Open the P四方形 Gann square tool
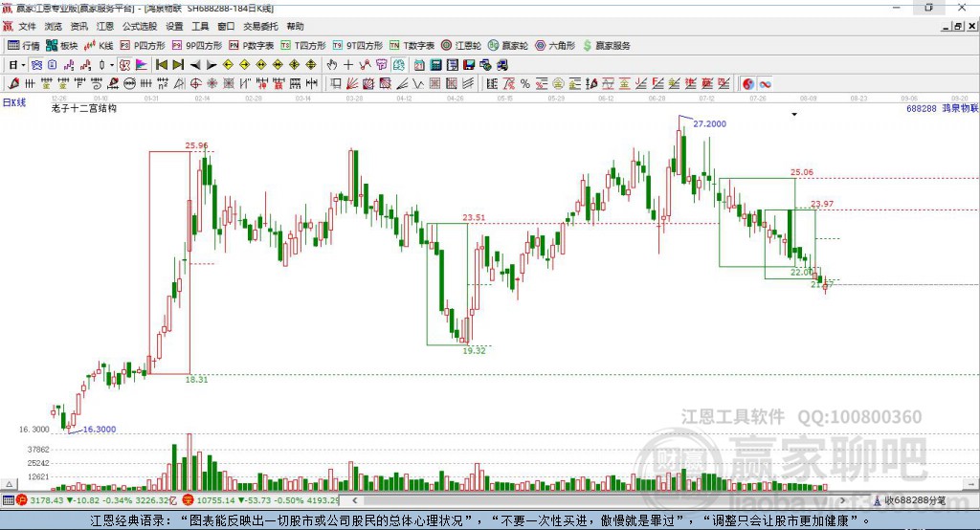Viewport: 980px width, 530px height. pos(142,46)
